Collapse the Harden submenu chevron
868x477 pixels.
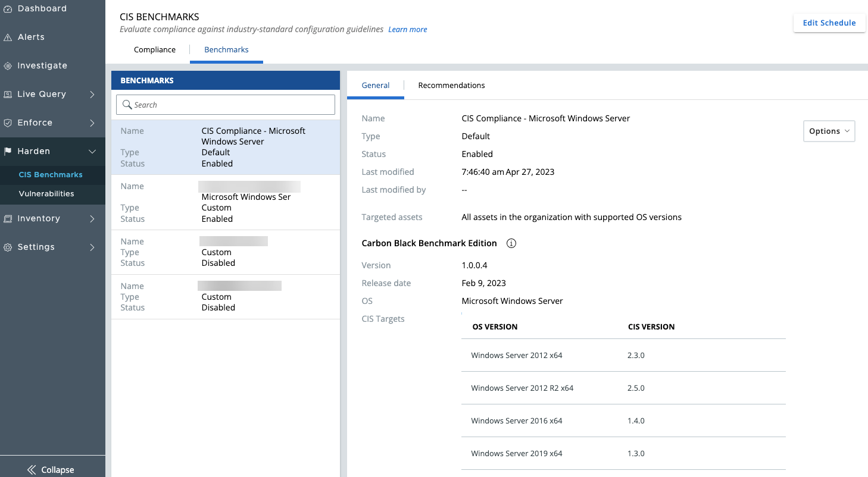coord(92,152)
